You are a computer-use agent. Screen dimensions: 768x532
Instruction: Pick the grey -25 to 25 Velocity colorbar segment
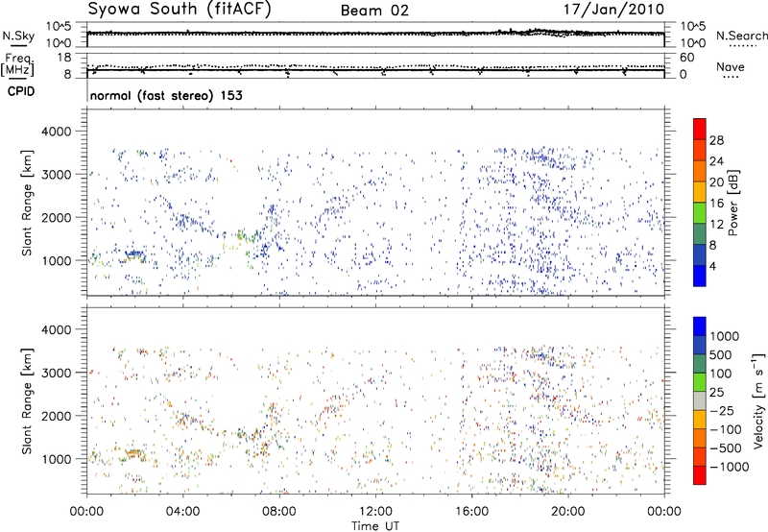click(700, 400)
